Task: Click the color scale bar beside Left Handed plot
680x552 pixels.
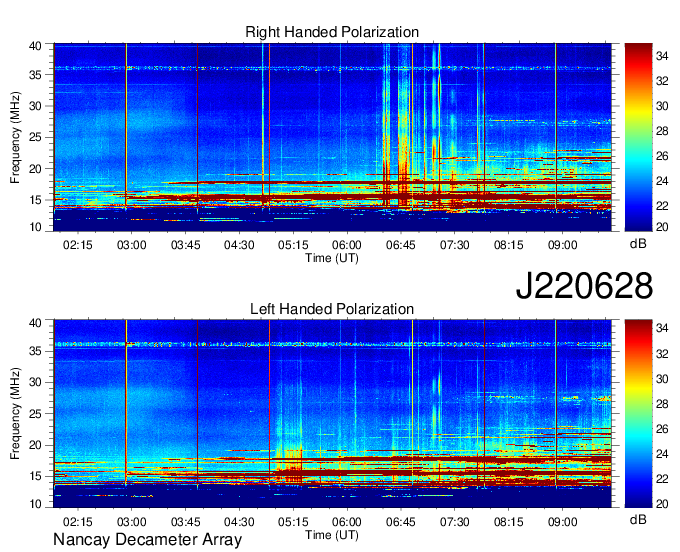Action: (x=638, y=414)
